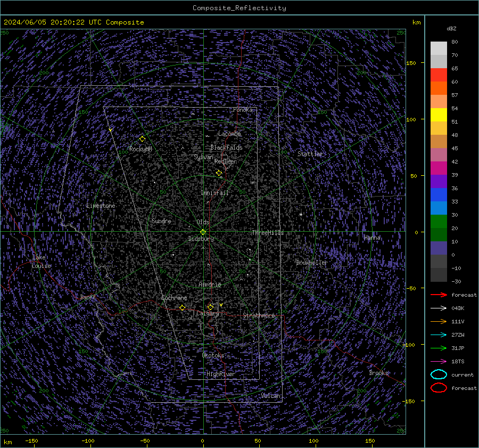
Task: Click the Vulcan town label
Action: 270,396
